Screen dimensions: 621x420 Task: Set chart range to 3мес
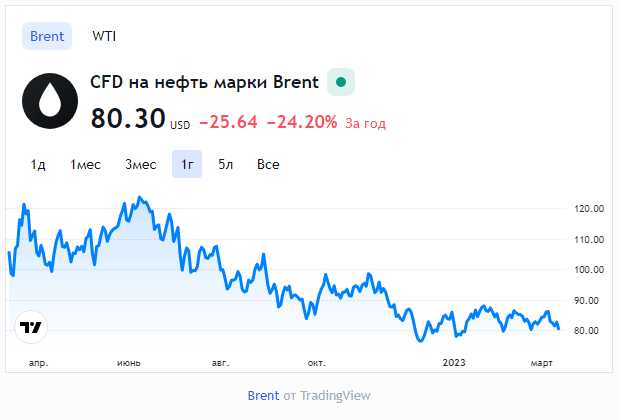click(x=141, y=164)
